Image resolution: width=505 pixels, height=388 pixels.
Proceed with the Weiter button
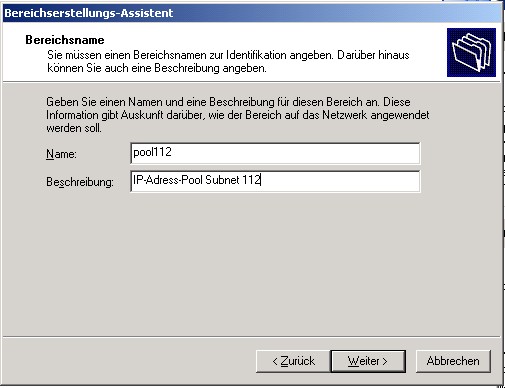tap(368, 361)
